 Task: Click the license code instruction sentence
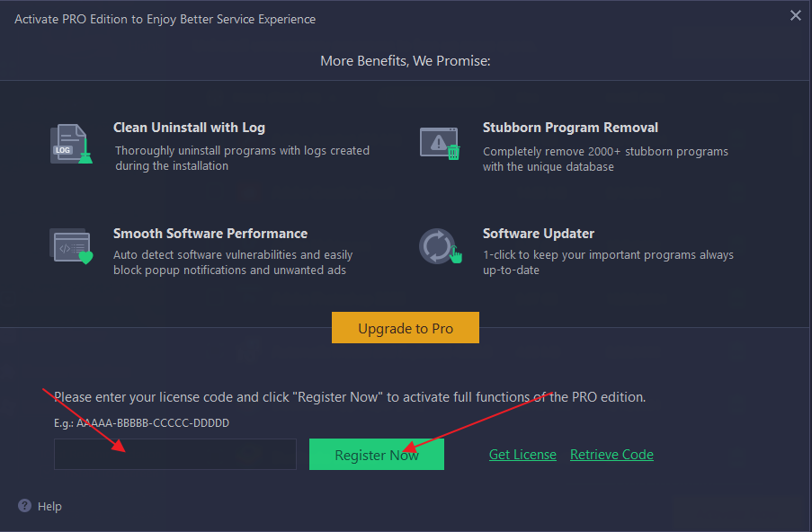350,396
